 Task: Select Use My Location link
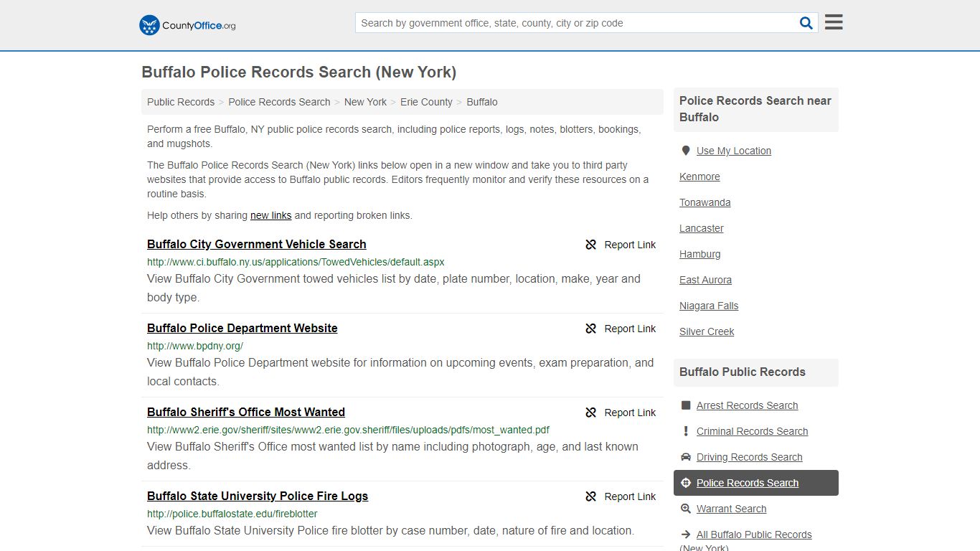click(x=734, y=151)
